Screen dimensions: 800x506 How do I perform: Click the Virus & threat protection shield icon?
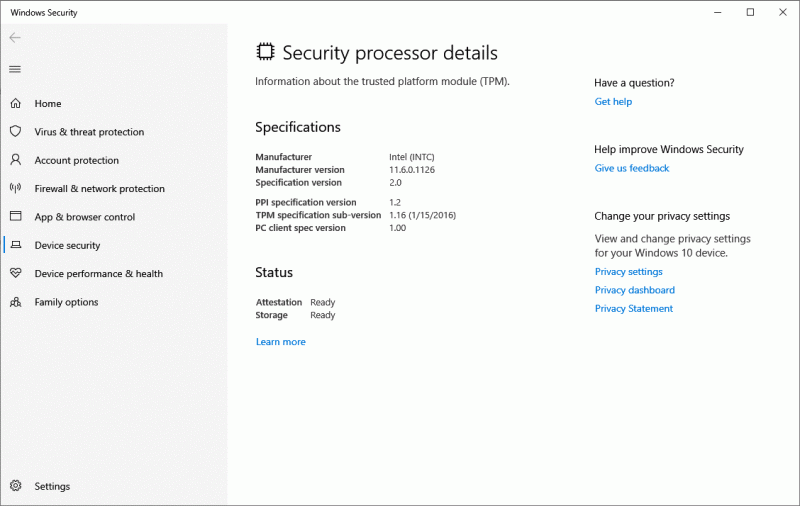15,131
